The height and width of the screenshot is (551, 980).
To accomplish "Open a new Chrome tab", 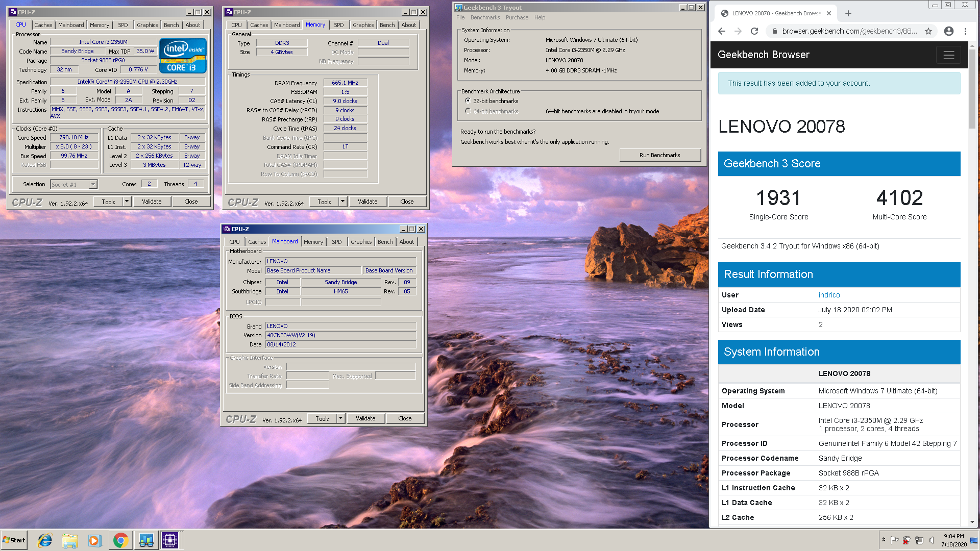I will 848,13.
